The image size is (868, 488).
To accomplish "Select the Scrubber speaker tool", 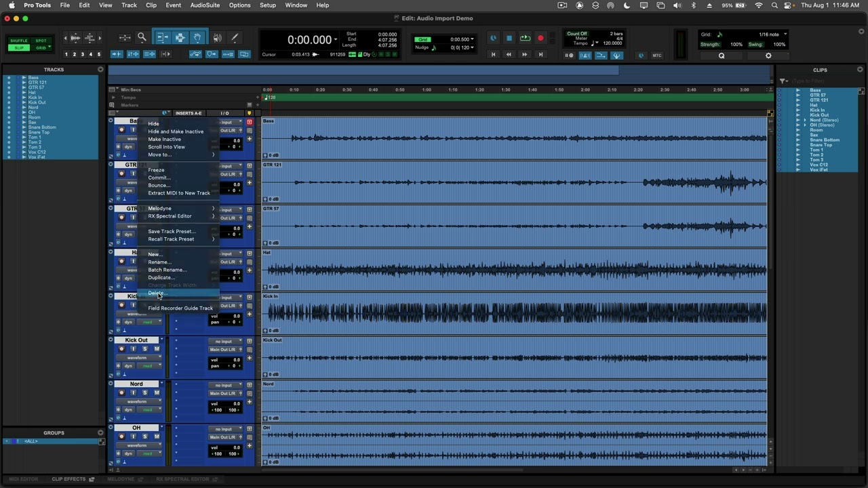I will pos(217,38).
